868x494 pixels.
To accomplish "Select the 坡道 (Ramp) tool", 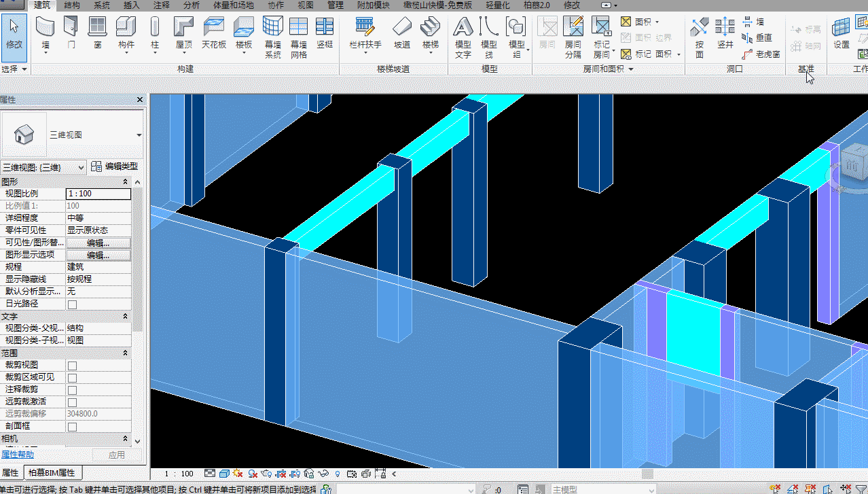I will click(x=402, y=34).
